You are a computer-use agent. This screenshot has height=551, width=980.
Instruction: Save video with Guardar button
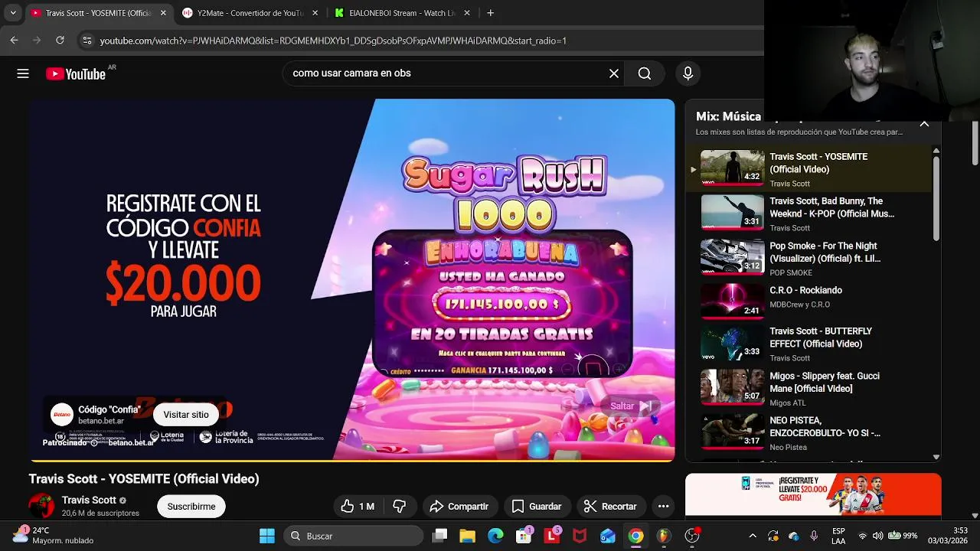[537, 506]
